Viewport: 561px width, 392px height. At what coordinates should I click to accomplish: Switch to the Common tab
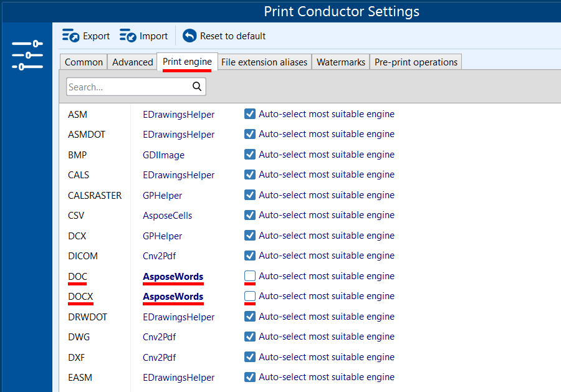tap(84, 62)
